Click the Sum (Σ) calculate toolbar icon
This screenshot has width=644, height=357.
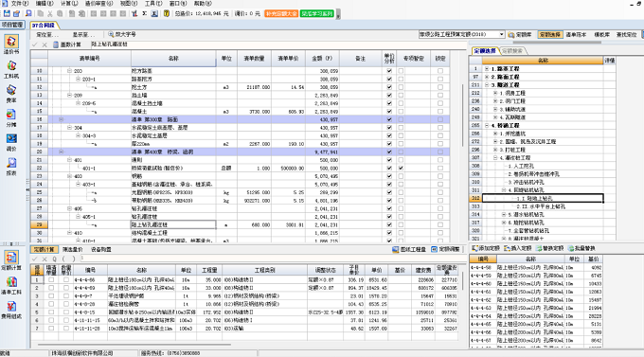click(x=145, y=13)
